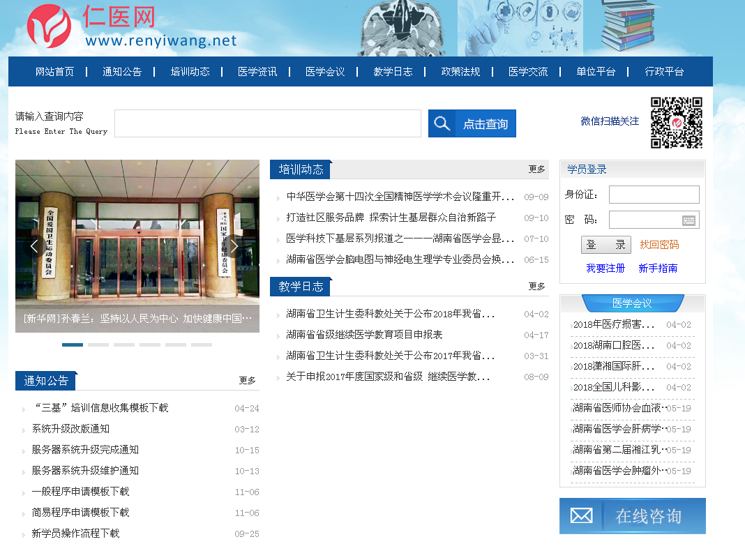
Task: Click the carousel next arrow
Action: tap(234, 245)
